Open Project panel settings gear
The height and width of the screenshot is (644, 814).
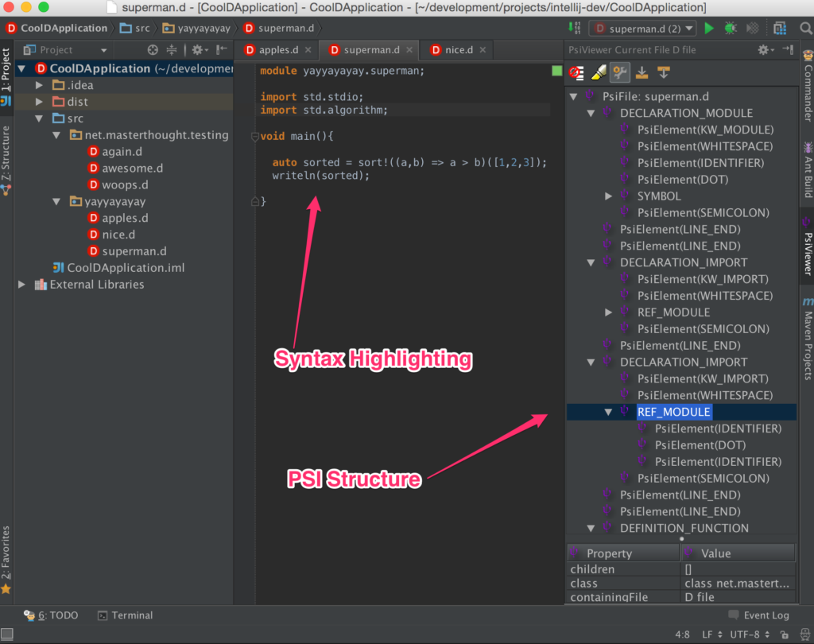[200, 50]
